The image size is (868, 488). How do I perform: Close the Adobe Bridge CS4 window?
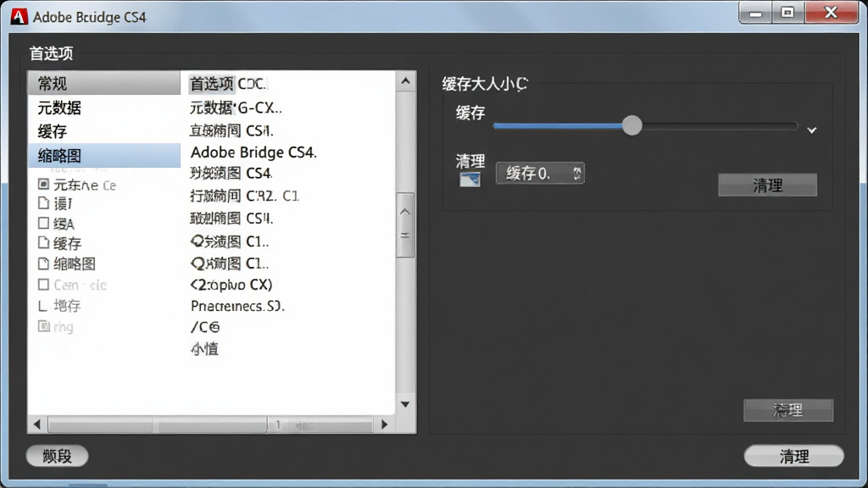pos(831,13)
